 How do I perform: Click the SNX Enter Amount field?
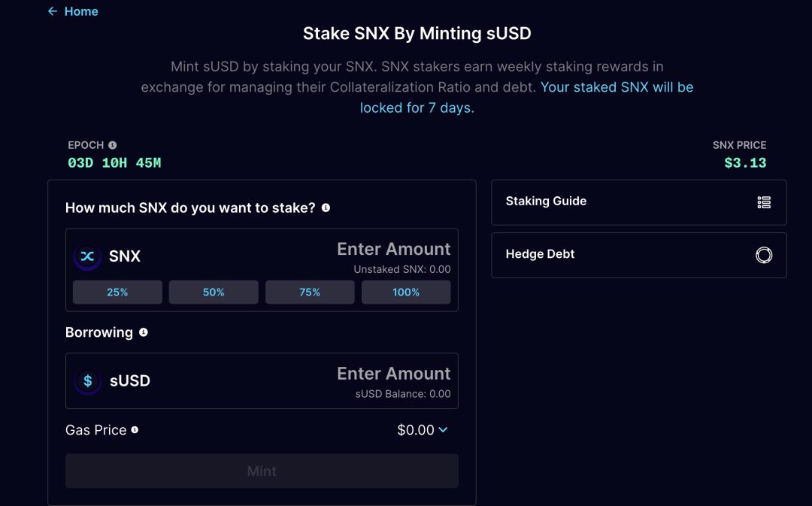tap(393, 250)
